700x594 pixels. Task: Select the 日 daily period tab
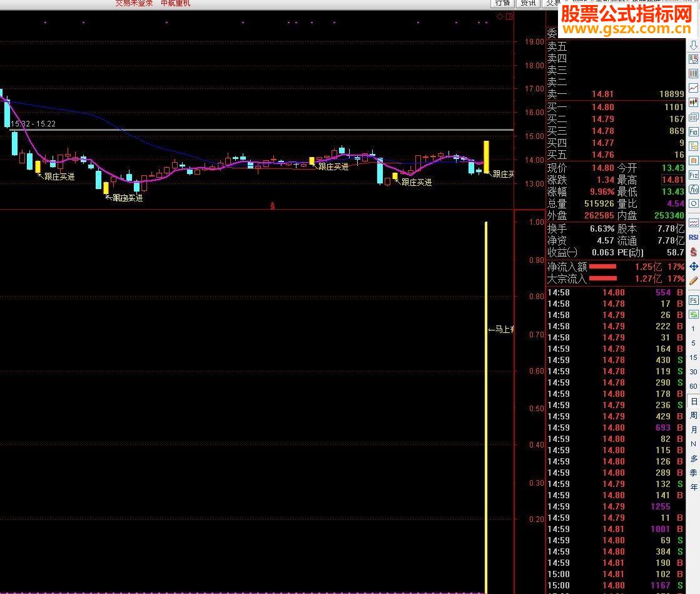(693, 401)
